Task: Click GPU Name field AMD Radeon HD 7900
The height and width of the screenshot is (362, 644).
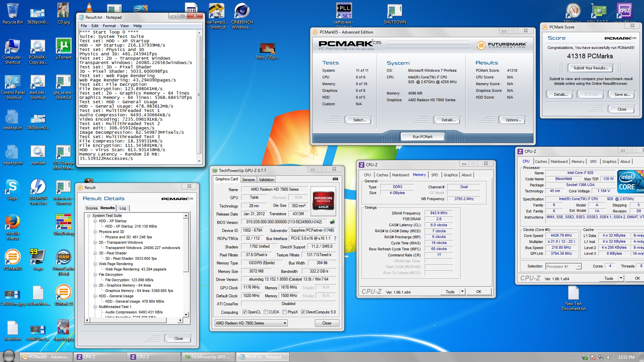Action: (274, 189)
